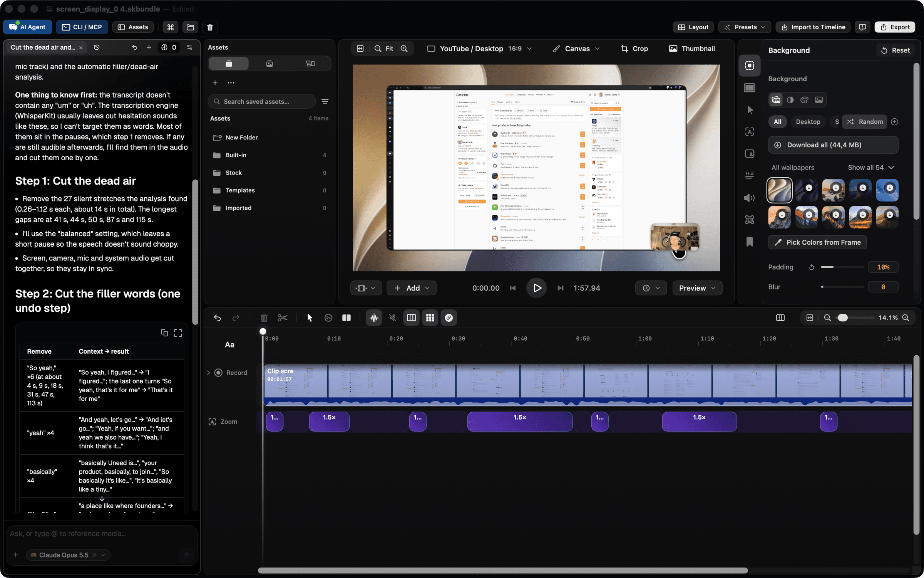Click the Export button
This screenshot has height=578, width=924.
895,27
